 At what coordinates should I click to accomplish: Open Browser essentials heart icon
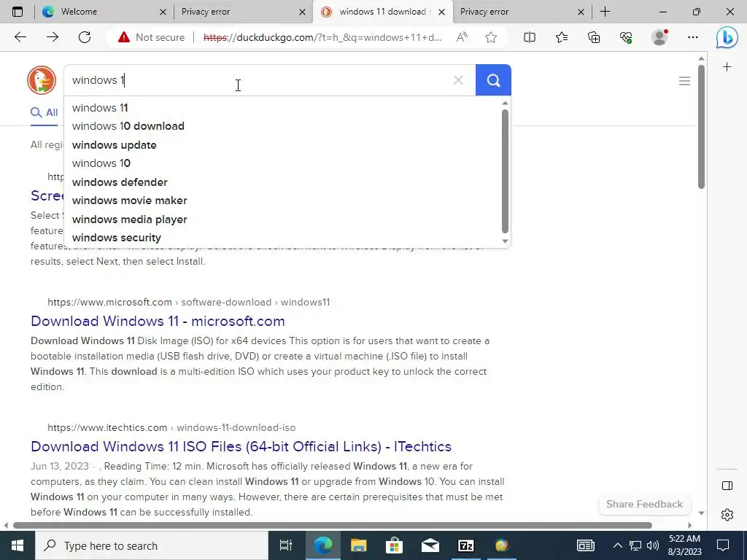click(626, 37)
